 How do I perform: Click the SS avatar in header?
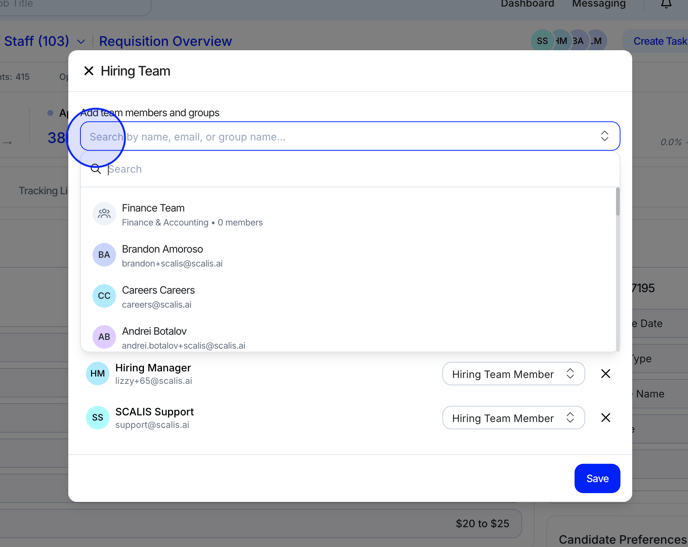(542, 41)
